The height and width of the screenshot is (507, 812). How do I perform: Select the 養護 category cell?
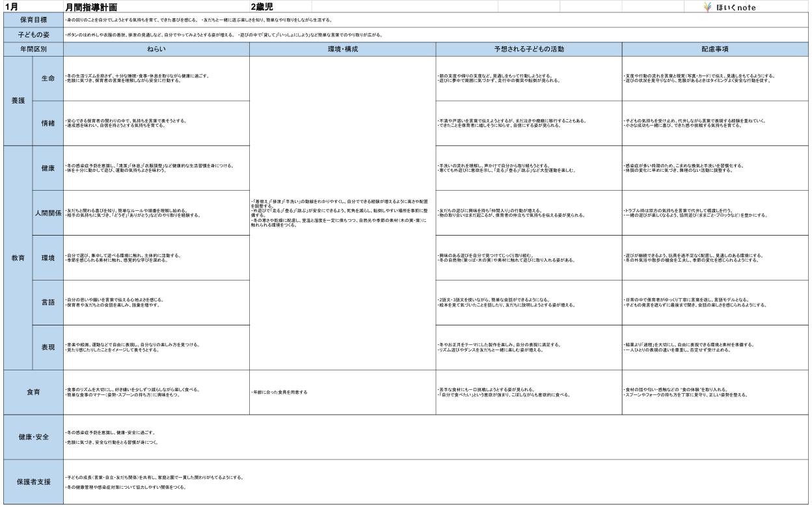(18, 101)
